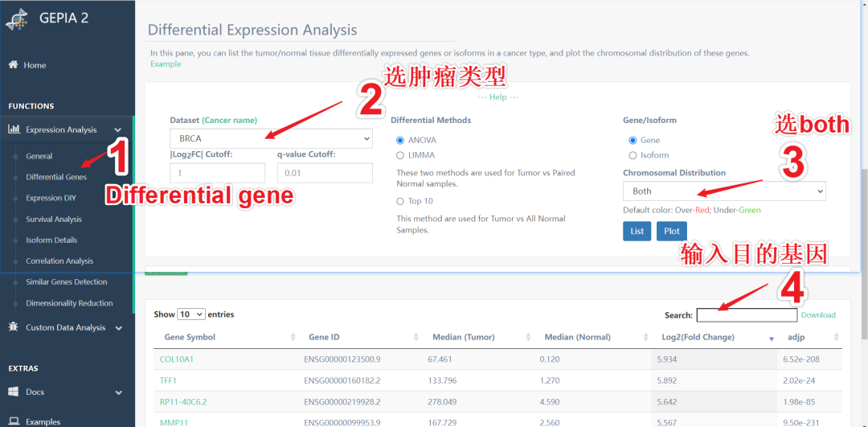This screenshot has width=868, height=427.
Task: Click the 6.52e-208 adjp value
Action: (x=801, y=359)
